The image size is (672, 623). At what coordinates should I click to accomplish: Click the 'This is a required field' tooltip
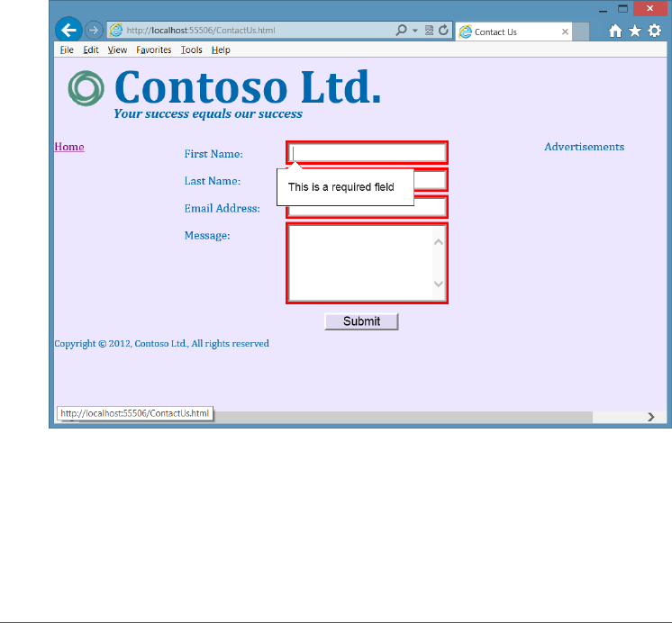pyautogui.click(x=345, y=187)
